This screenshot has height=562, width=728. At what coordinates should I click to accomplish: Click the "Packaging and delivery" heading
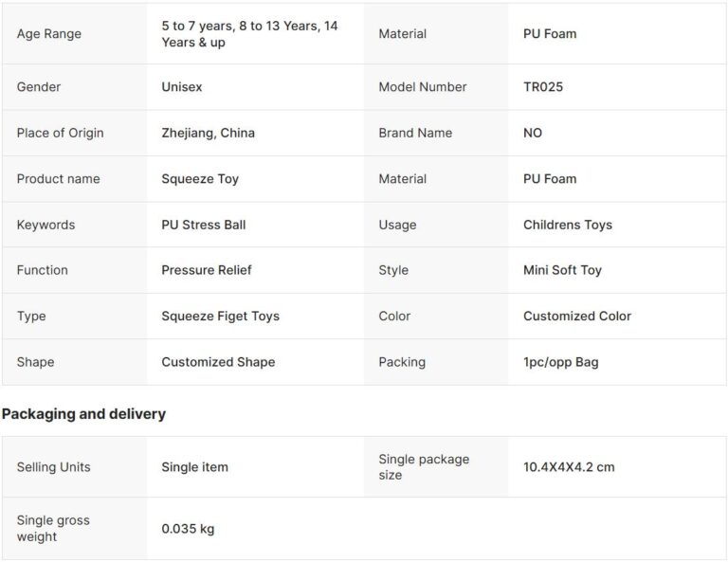point(83,414)
